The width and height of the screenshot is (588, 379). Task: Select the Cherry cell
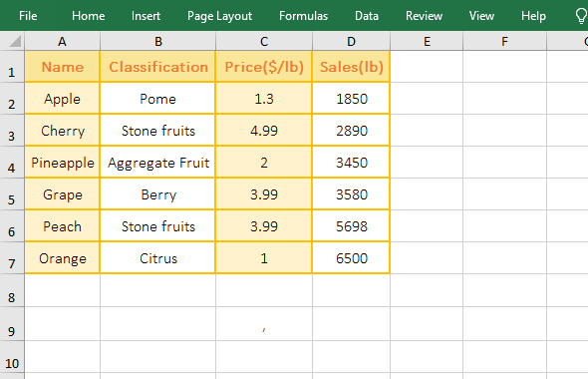click(62, 131)
